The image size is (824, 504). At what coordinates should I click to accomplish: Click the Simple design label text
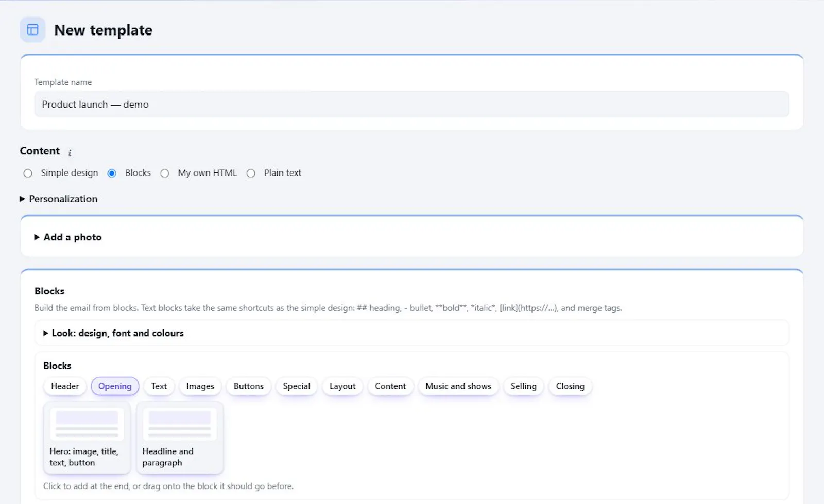[70, 173]
